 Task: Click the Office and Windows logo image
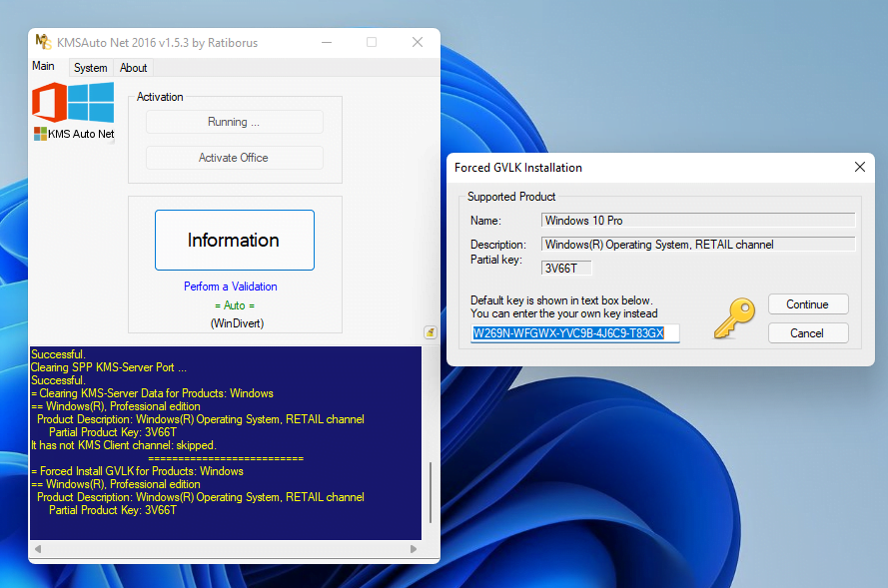pyautogui.click(x=73, y=103)
